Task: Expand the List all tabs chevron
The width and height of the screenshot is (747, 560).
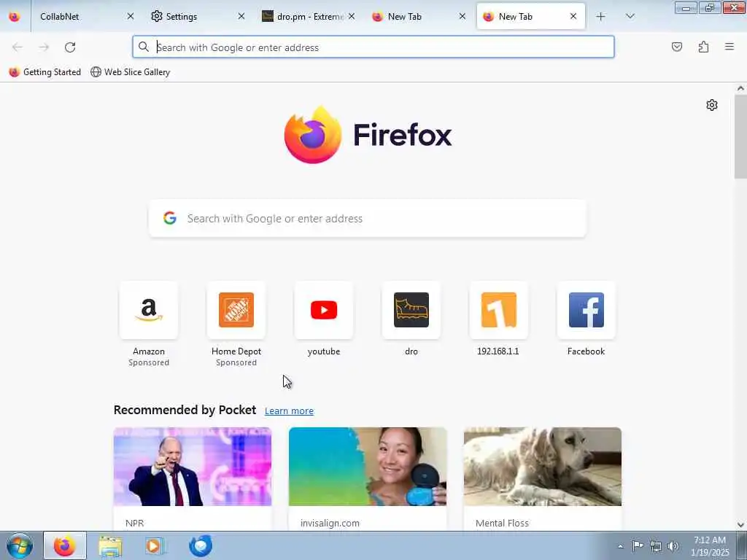Action: [x=630, y=17]
